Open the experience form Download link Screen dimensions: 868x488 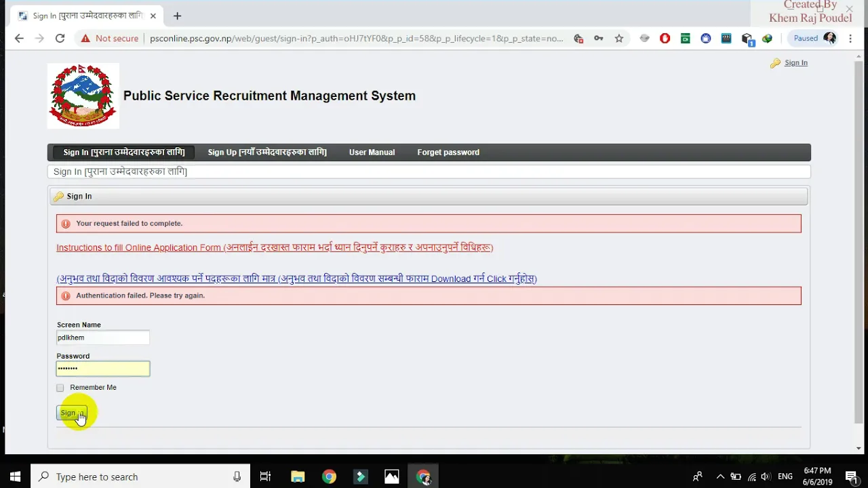[x=296, y=279]
